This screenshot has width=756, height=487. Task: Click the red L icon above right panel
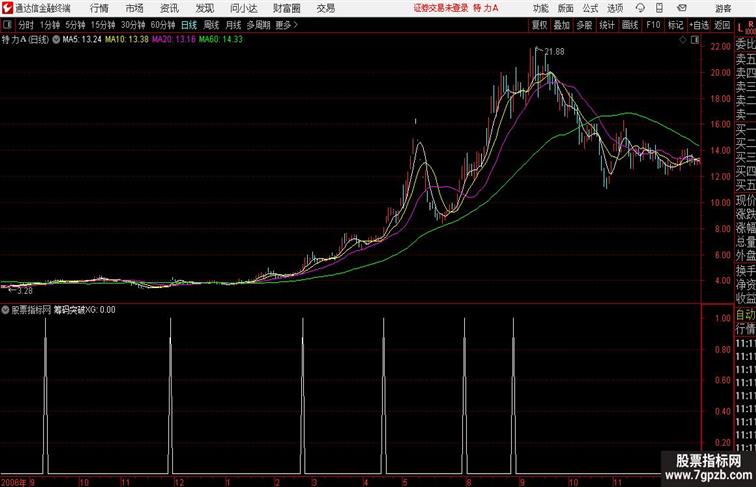(740, 27)
